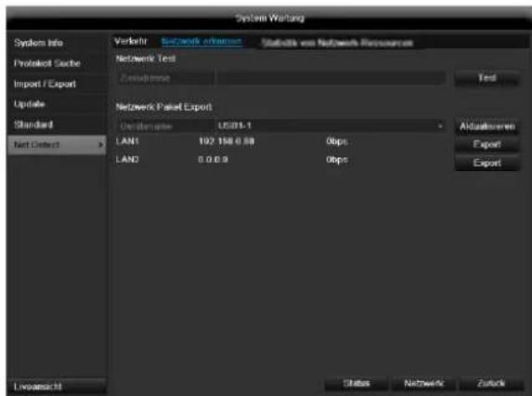The height and width of the screenshot is (396, 532).
Task: Click the LAN1 IP address 192.168.0.88
Action: click(227, 141)
